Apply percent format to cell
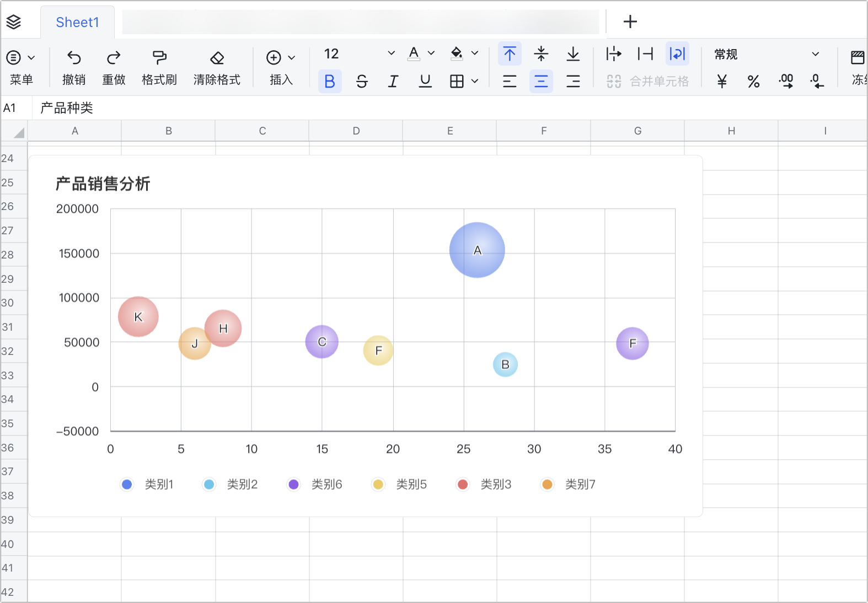The height and width of the screenshot is (603, 868). (753, 82)
